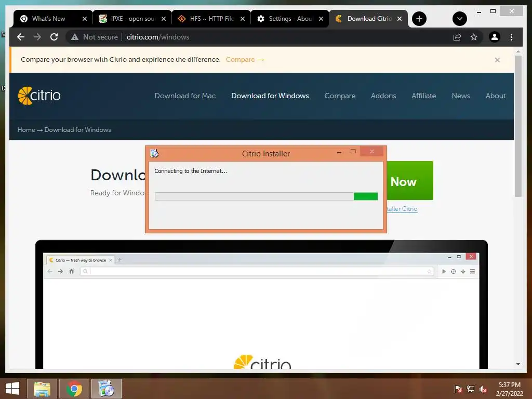532x399 pixels.
Task: Click the Citrio logo in header
Action: pyautogui.click(x=39, y=96)
